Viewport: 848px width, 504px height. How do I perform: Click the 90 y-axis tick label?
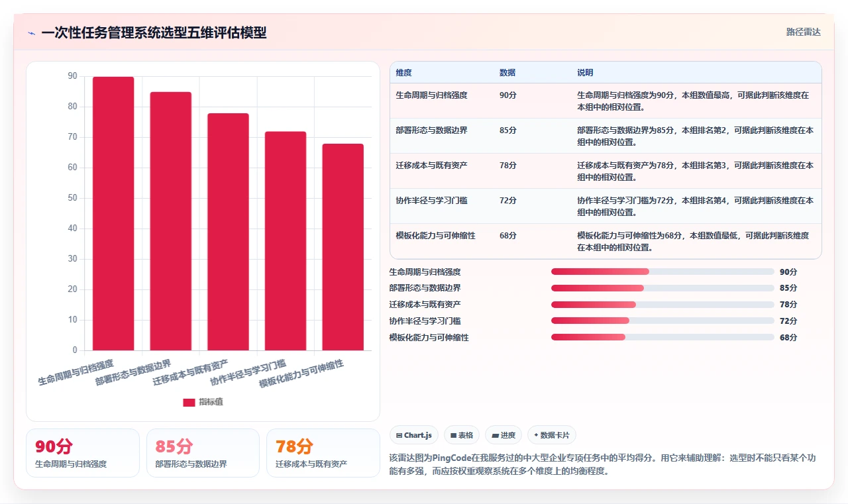click(x=72, y=76)
